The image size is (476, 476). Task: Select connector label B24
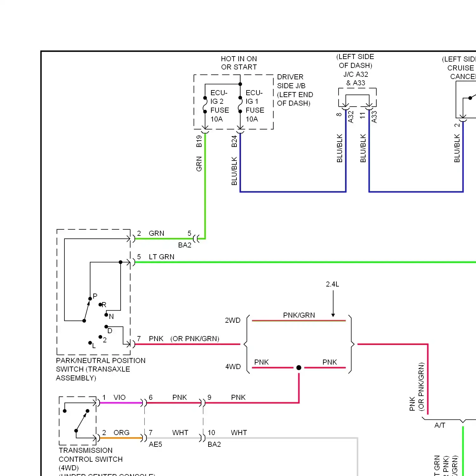234,141
